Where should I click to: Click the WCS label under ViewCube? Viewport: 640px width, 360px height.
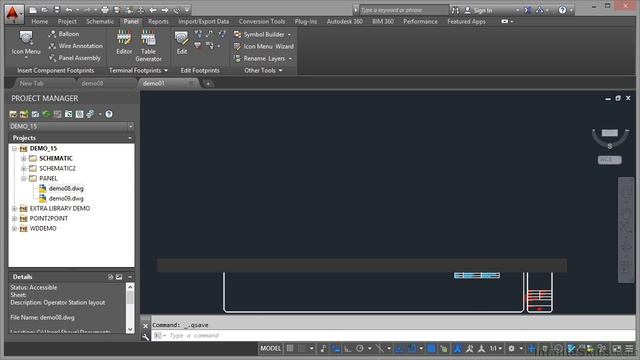coord(609,160)
